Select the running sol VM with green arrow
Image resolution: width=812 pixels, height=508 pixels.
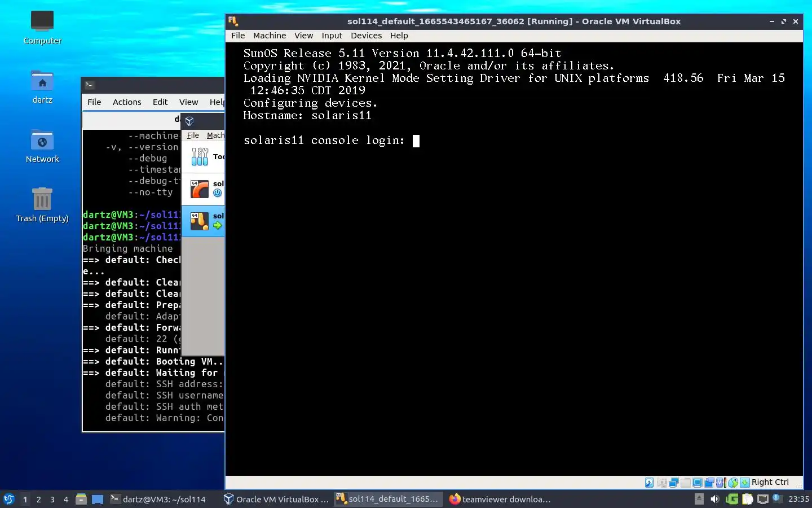click(204, 221)
